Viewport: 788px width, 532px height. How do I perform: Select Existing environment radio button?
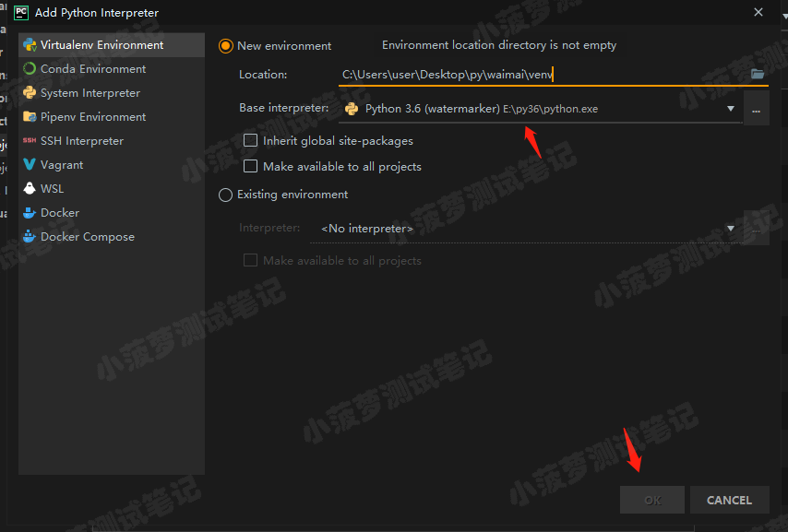point(226,195)
